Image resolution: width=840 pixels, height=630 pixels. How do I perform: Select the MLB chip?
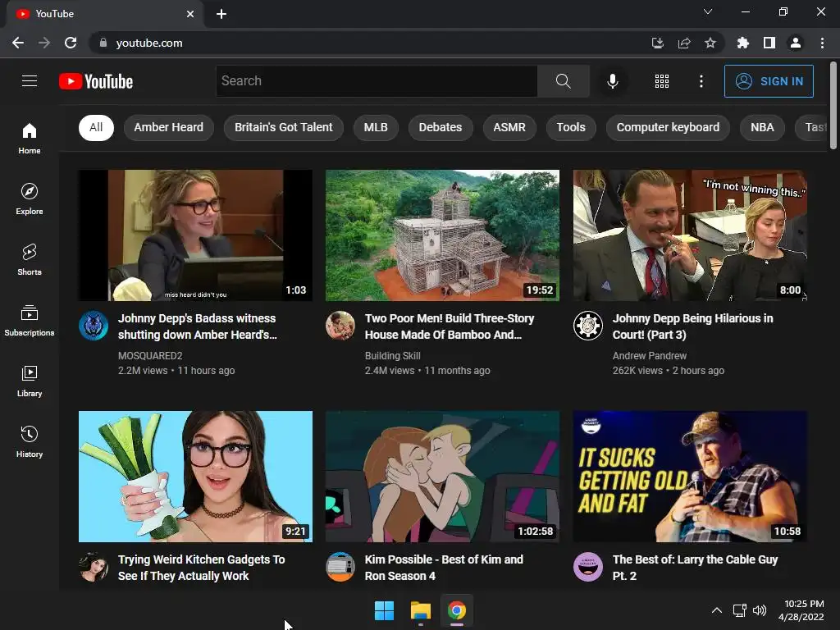click(376, 127)
